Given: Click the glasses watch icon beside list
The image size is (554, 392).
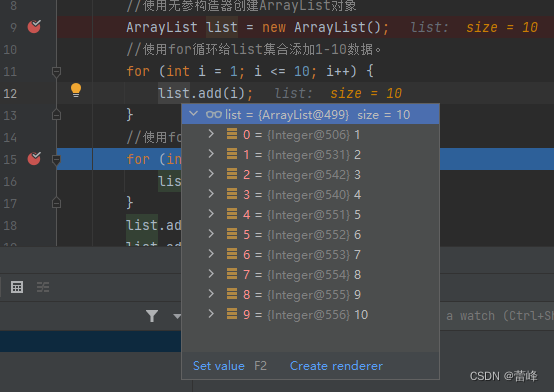Looking at the screenshot, I should [x=214, y=114].
